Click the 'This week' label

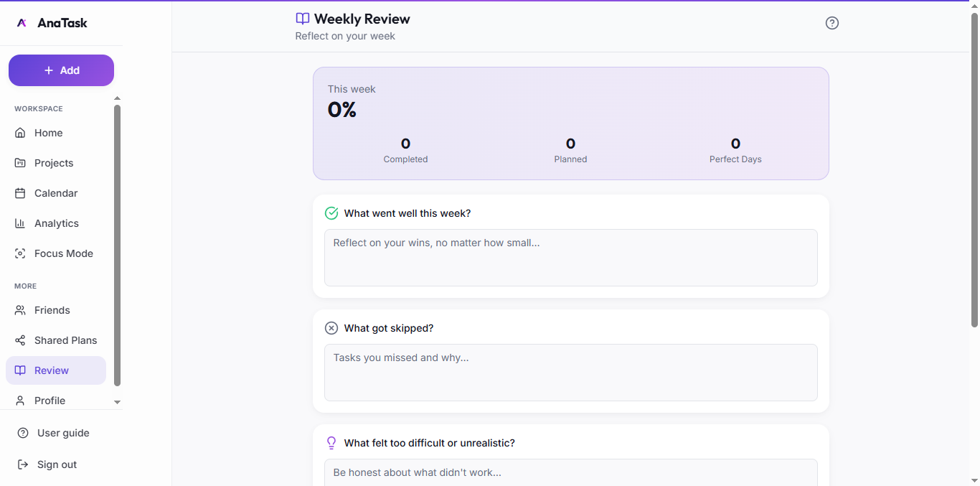coord(352,89)
